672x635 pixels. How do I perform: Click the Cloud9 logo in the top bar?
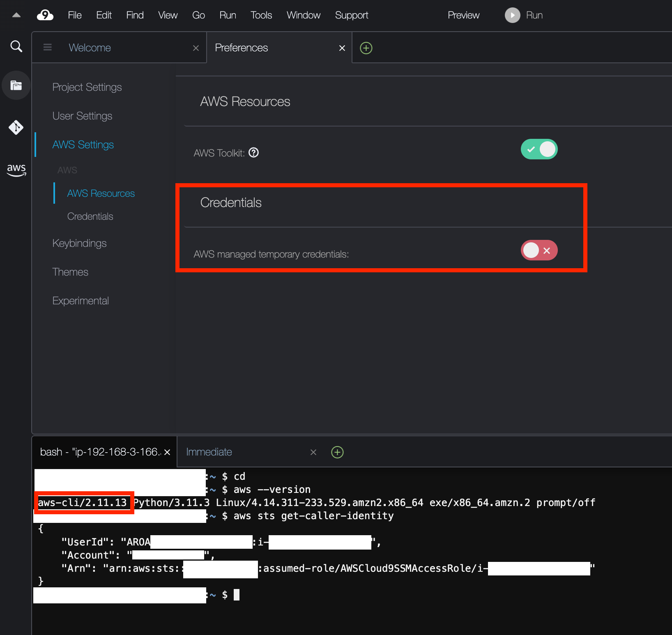click(45, 15)
